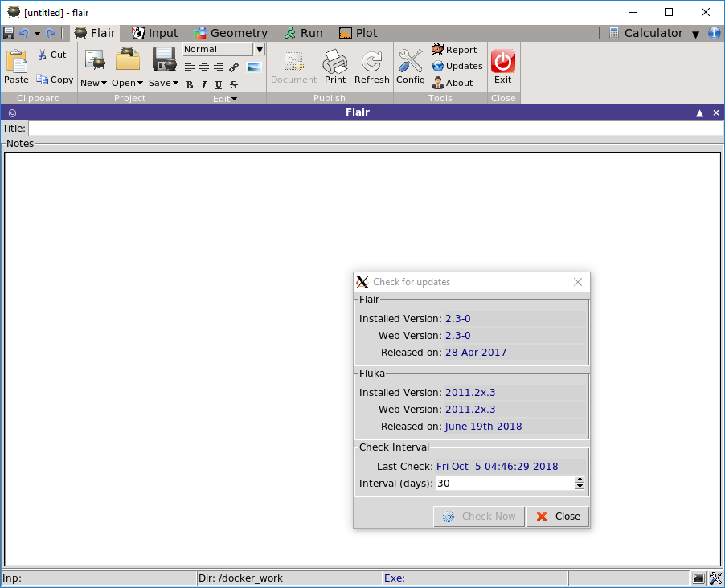Click the New project icon
This screenshot has height=588, width=725.
pos(95,60)
